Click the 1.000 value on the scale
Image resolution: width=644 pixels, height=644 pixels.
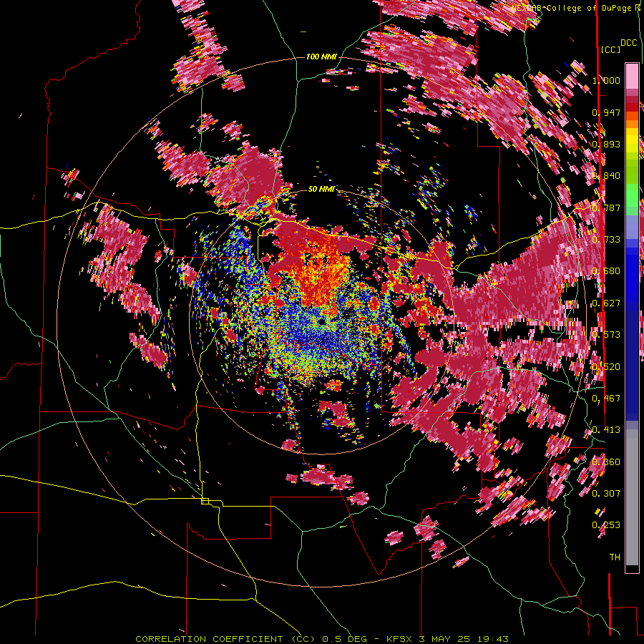[x=606, y=80]
